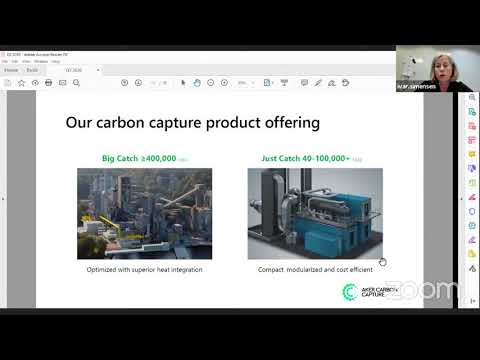Go to previous page with up arrow
The image size is (480, 360).
click(x=124, y=83)
